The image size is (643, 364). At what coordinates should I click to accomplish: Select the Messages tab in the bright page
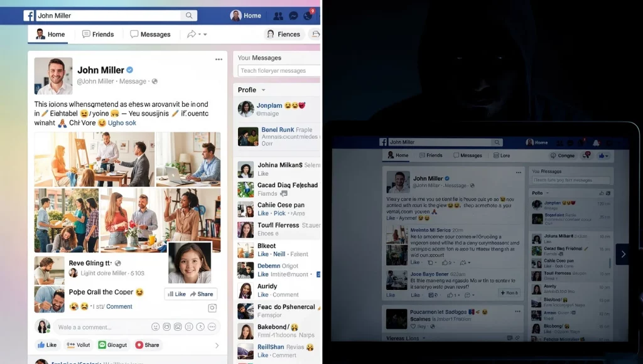click(150, 34)
